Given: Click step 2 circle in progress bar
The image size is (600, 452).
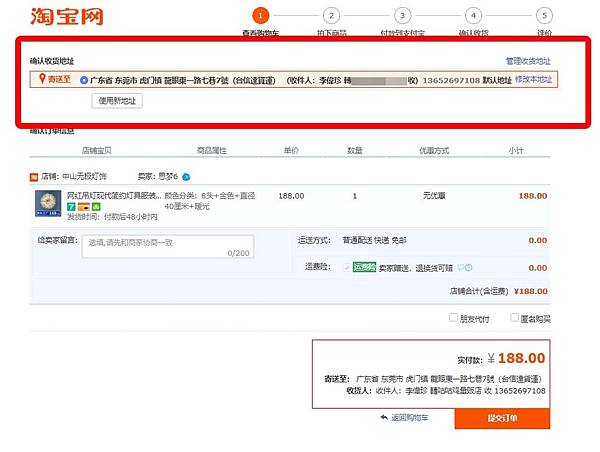Looking at the screenshot, I should (x=331, y=16).
